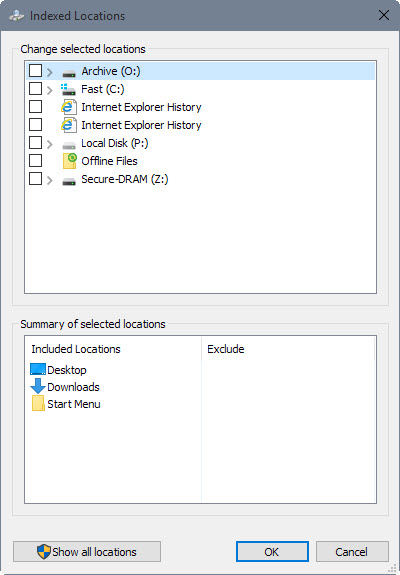Select the 'Offline Files' label

click(x=109, y=161)
